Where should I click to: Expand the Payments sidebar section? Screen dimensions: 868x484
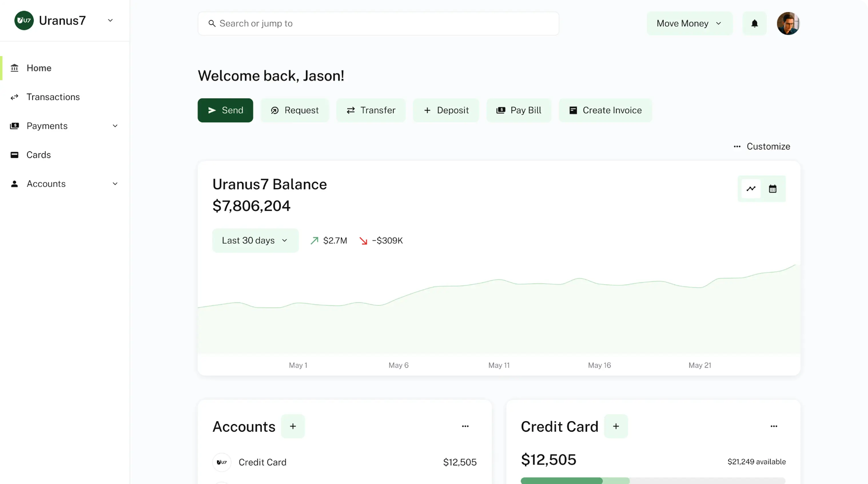tap(115, 126)
